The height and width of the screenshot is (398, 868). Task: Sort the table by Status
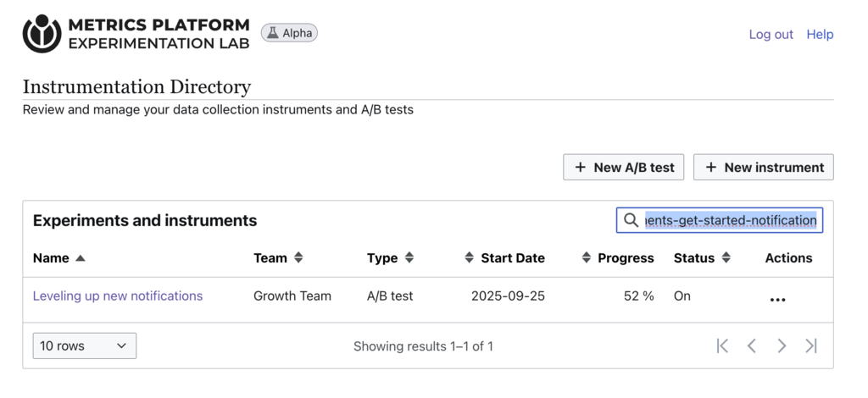[703, 258]
